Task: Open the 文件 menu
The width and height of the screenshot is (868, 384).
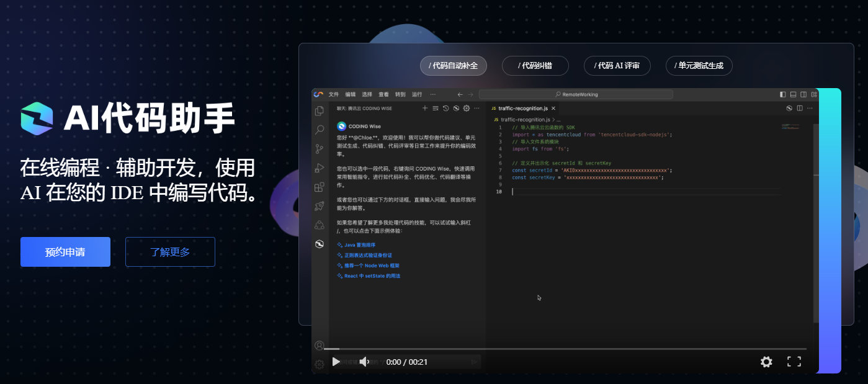Action: [334, 94]
